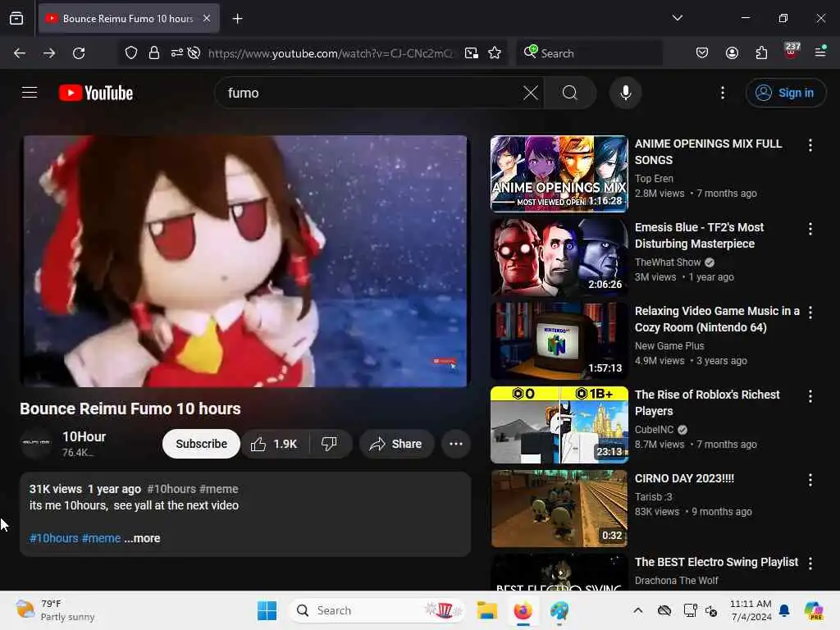This screenshot has height=630, width=840.
Task: Open Windows Start menu
Action: pyautogui.click(x=267, y=610)
